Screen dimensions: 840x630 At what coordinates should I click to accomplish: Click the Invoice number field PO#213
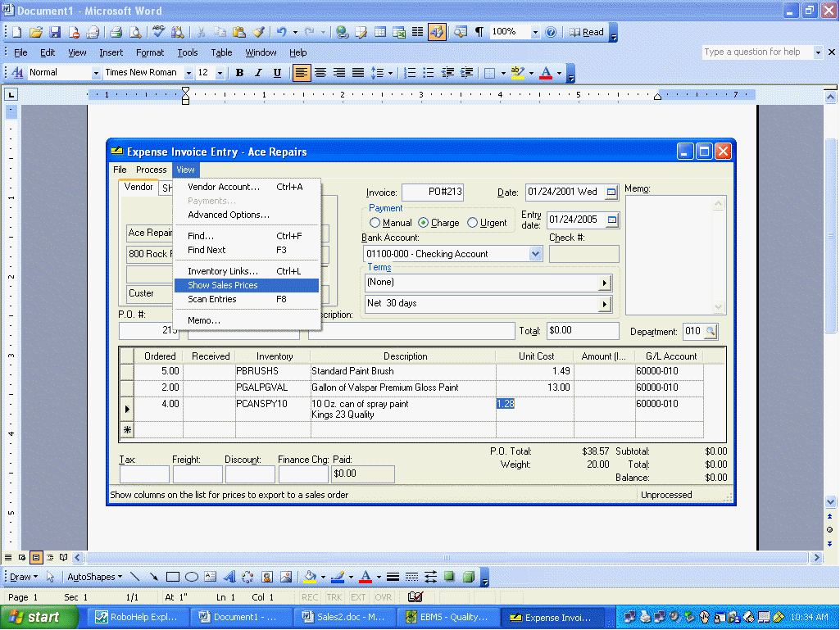point(433,192)
